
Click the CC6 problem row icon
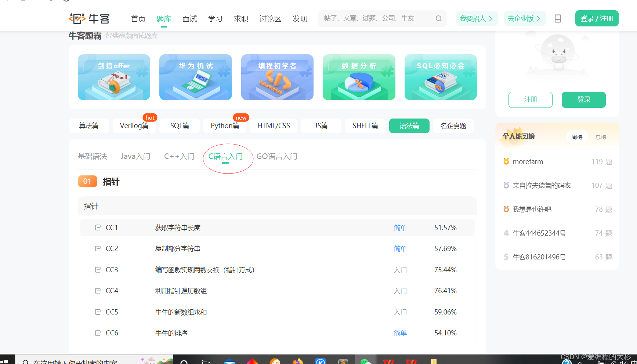click(98, 333)
